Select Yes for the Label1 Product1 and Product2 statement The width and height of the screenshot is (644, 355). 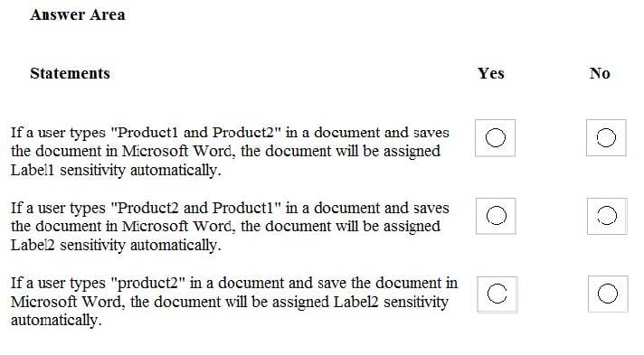coord(496,138)
